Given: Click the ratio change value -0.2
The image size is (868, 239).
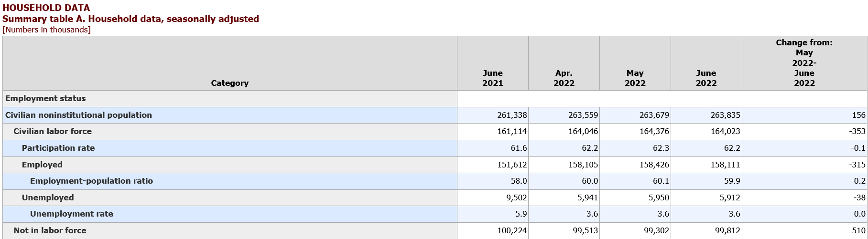Looking at the screenshot, I should point(858,181).
